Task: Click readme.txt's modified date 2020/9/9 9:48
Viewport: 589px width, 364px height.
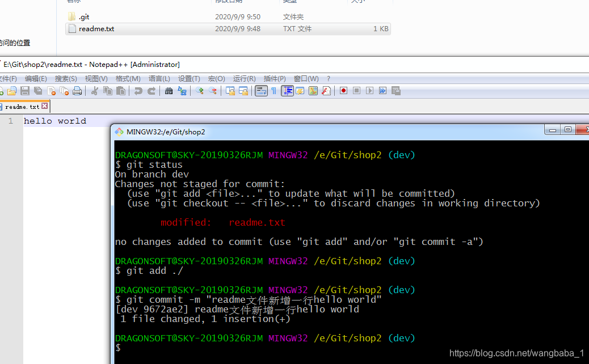Action: coord(237,29)
